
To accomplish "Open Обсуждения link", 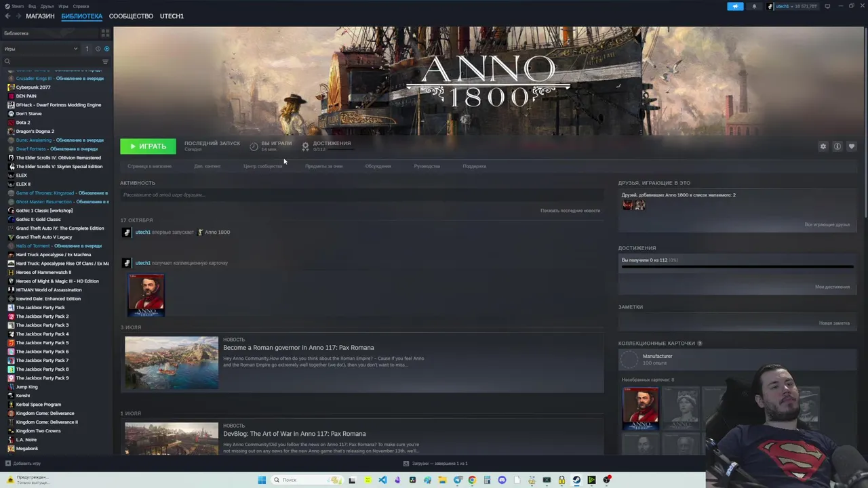I will (378, 166).
